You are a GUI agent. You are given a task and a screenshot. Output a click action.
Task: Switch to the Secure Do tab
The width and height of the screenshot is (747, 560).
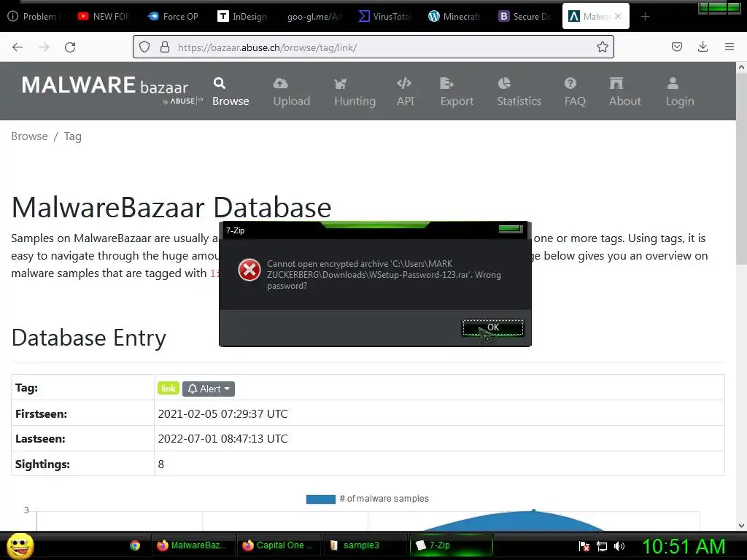point(525,16)
